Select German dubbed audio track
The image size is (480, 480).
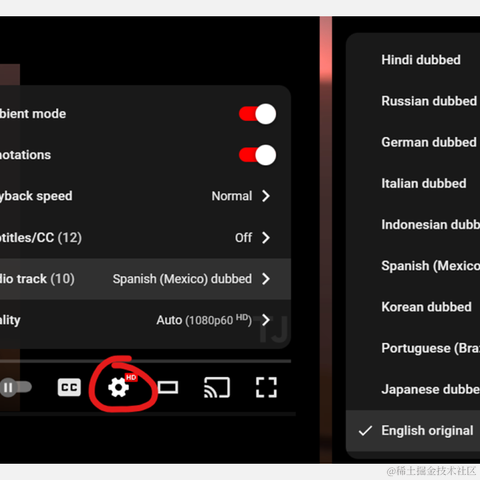[413, 142]
